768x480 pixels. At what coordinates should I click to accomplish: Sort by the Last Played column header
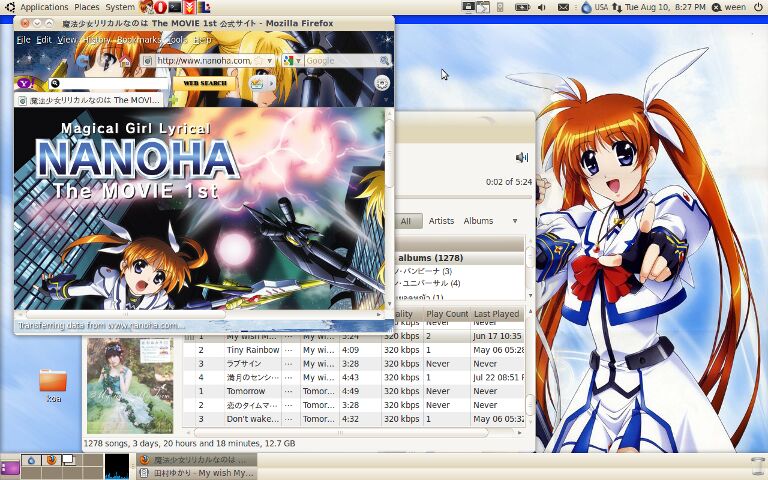pyautogui.click(x=497, y=314)
